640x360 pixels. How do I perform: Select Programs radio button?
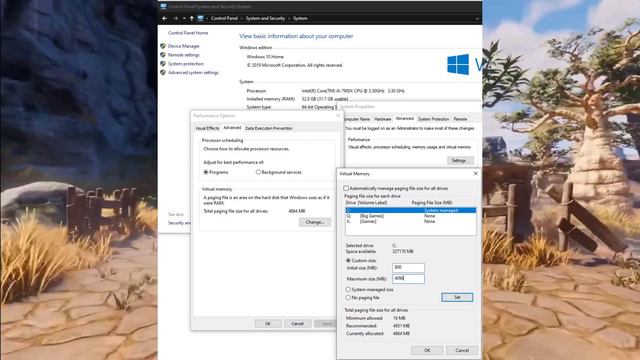(x=206, y=172)
